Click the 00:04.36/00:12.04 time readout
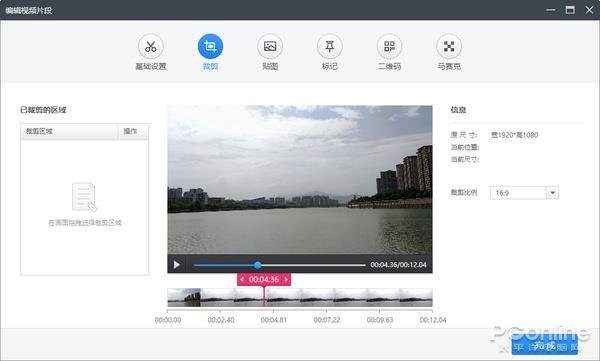This screenshot has width=600, height=361. [x=398, y=265]
